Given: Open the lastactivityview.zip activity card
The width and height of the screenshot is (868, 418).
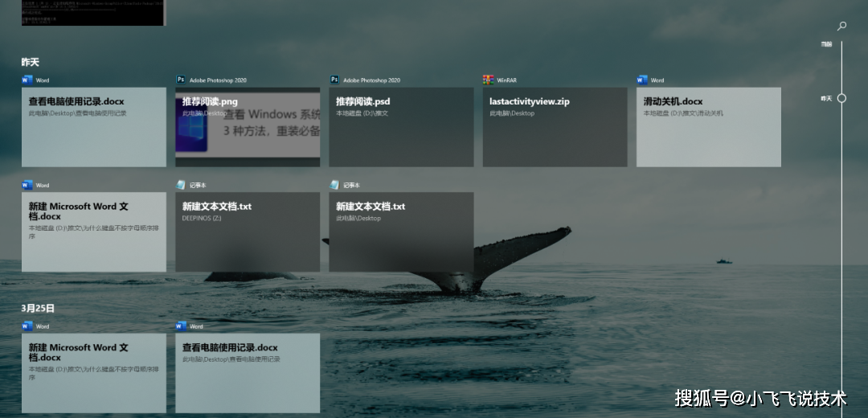Looking at the screenshot, I should (x=555, y=127).
